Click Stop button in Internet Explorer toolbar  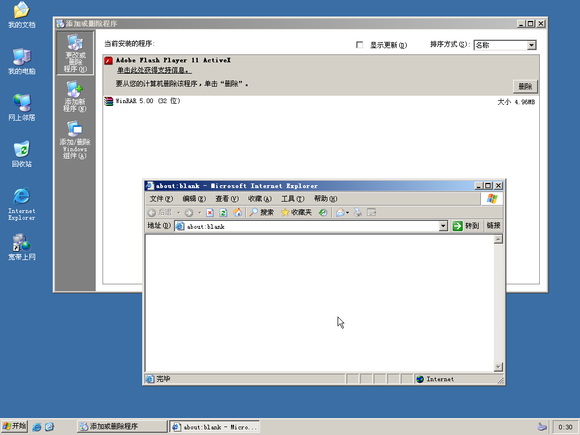point(210,212)
